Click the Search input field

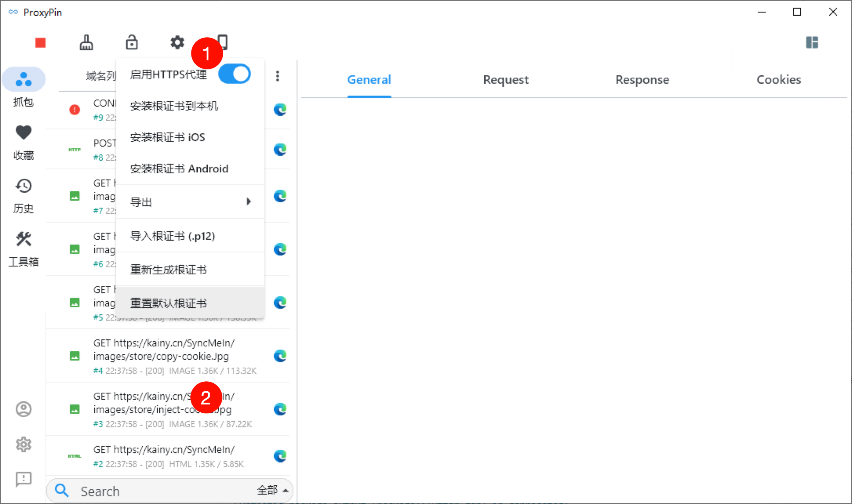click(x=157, y=491)
